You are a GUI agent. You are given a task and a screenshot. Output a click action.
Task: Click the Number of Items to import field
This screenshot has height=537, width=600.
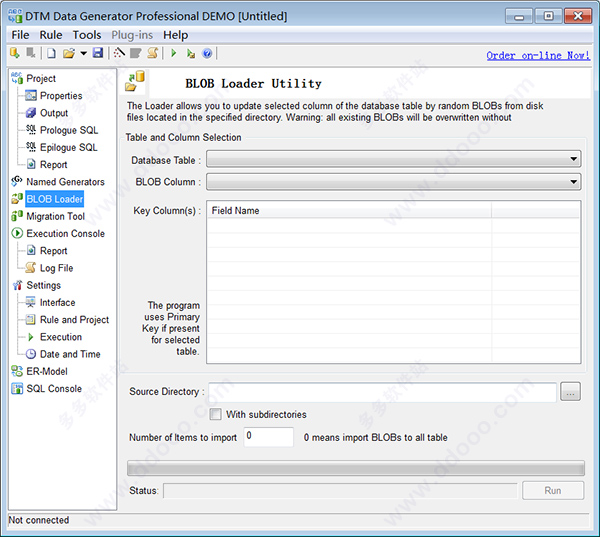click(x=269, y=437)
